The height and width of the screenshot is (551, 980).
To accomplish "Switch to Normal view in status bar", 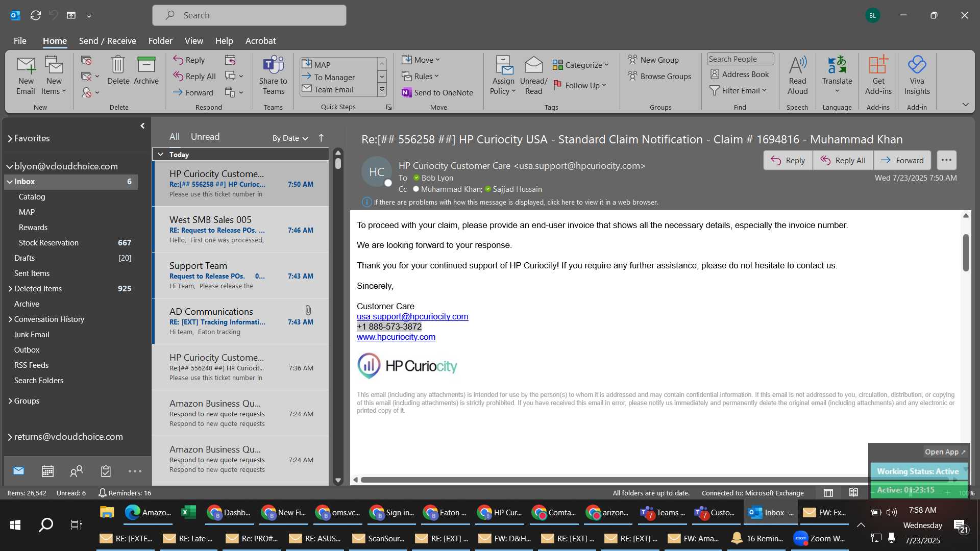I will (x=828, y=493).
